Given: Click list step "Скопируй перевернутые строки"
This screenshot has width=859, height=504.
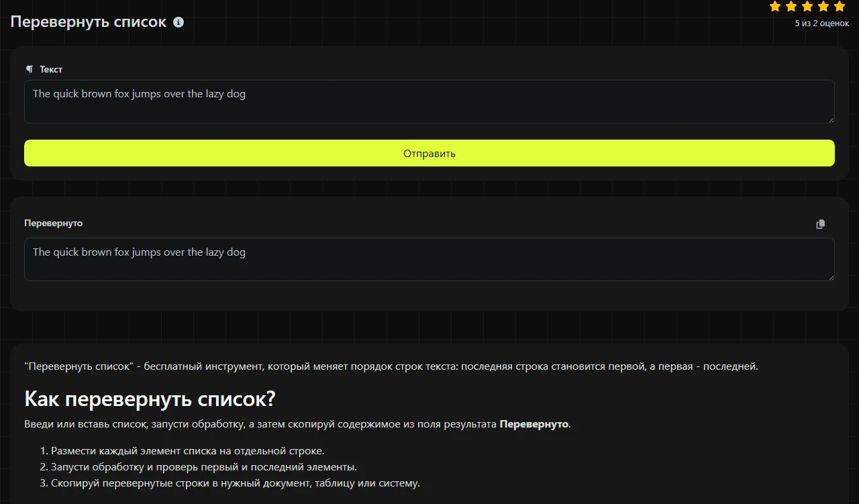Looking at the screenshot, I should click(236, 483).
